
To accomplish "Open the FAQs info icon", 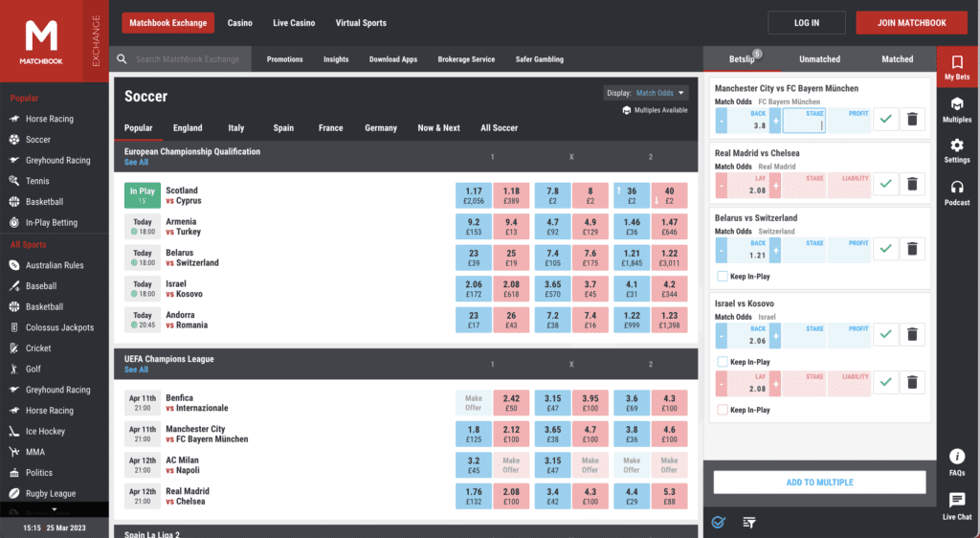I will click(957, 456).
